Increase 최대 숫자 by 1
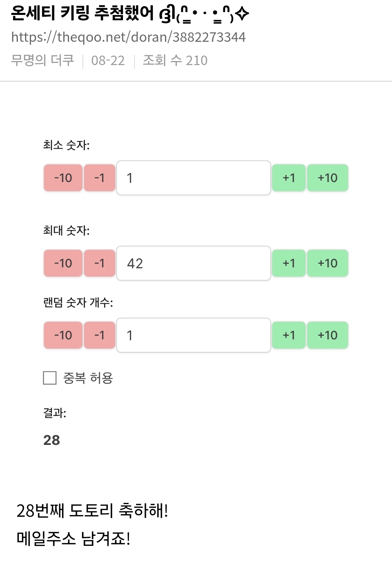This screenshot has width=392, height=580. (x=289, y=263)
